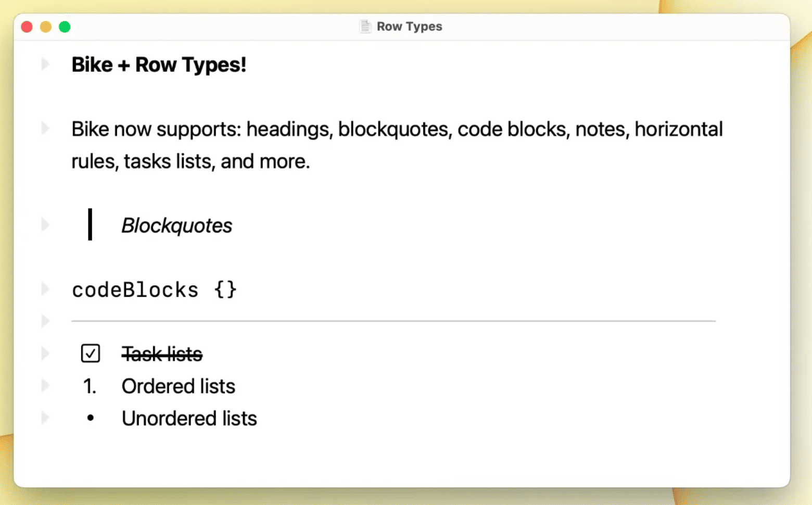The image size is (812, 505).
Task: Click the disclosure triangle beside the horizontal rule
Action: pos(45,321)
